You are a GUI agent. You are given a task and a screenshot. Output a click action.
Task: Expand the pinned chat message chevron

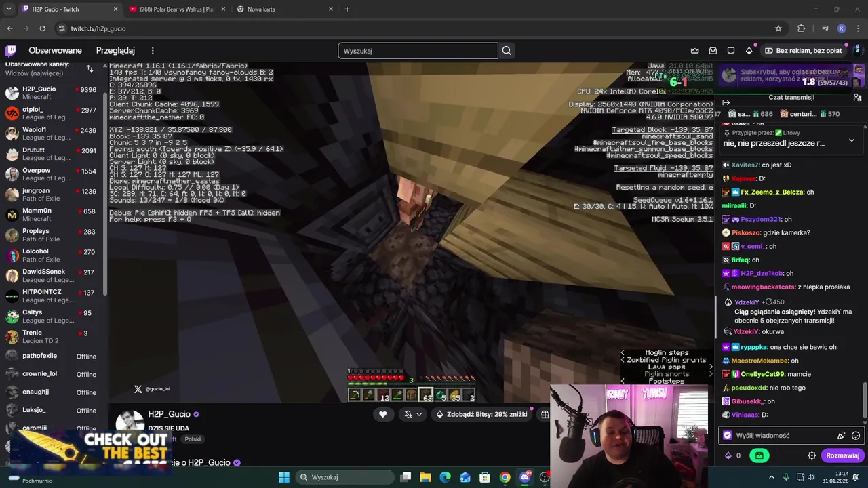[x=852, y=140]
